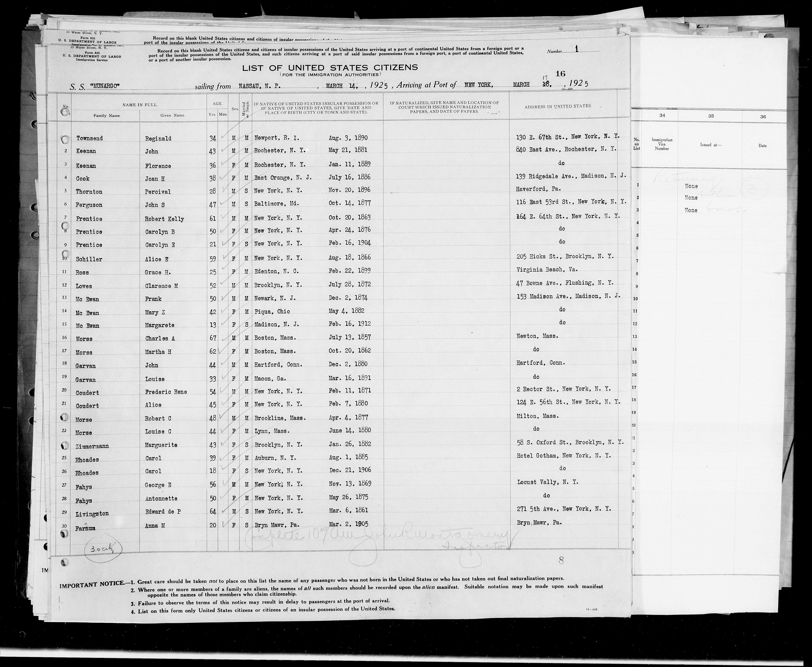This screenshot has height=667, width=812.
Task: Click the title "LIST OF UNITED STATES CITIZENS"
Action: click(330, 68)
